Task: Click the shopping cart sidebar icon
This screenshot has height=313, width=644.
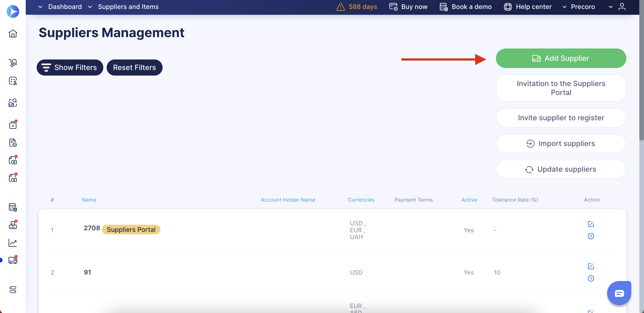Action: click(x=13, y=63)
